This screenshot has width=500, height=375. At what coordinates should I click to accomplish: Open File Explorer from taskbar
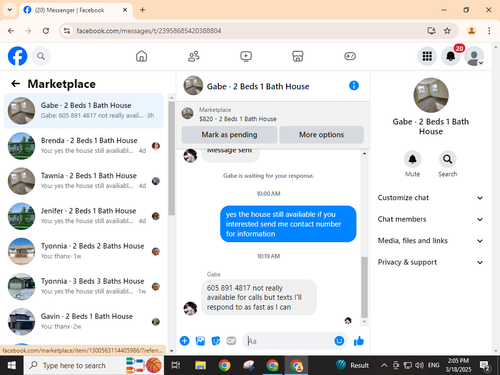[x=200, y=366]
